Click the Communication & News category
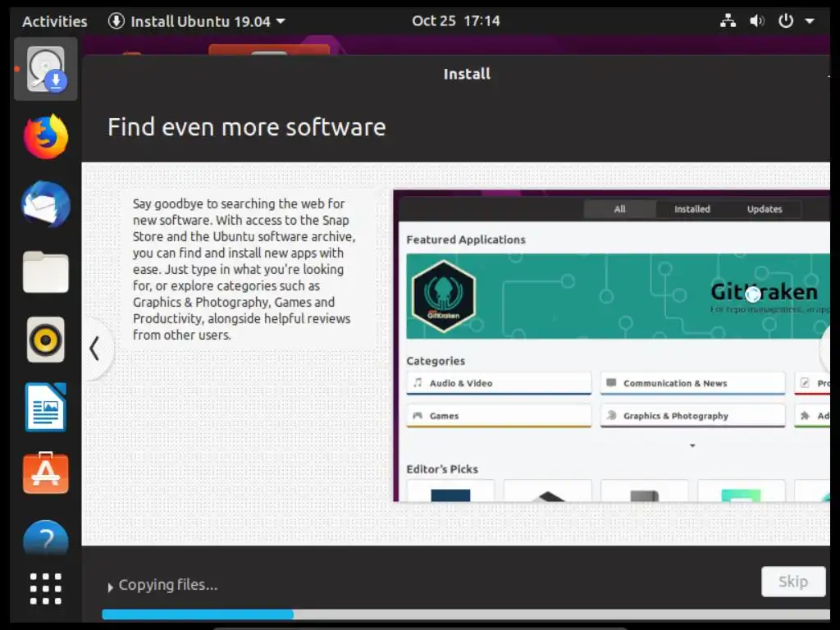This screenshot has height=630, width=840. coord(692,384)
